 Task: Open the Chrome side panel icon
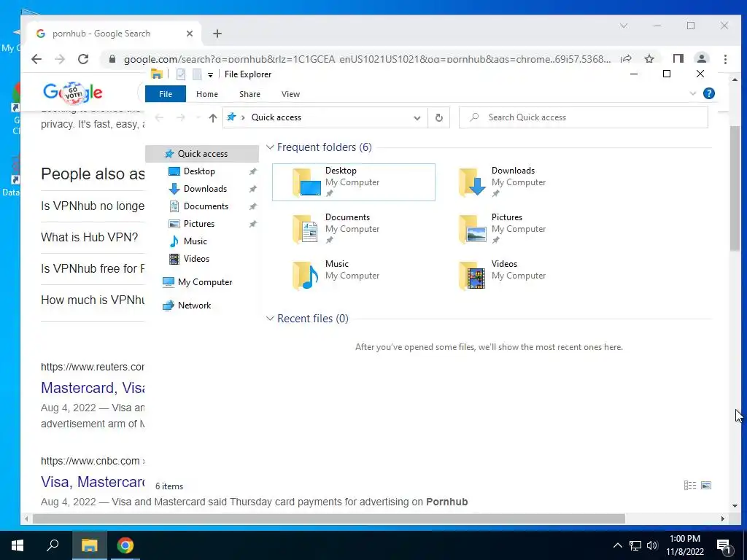point(678,59)
